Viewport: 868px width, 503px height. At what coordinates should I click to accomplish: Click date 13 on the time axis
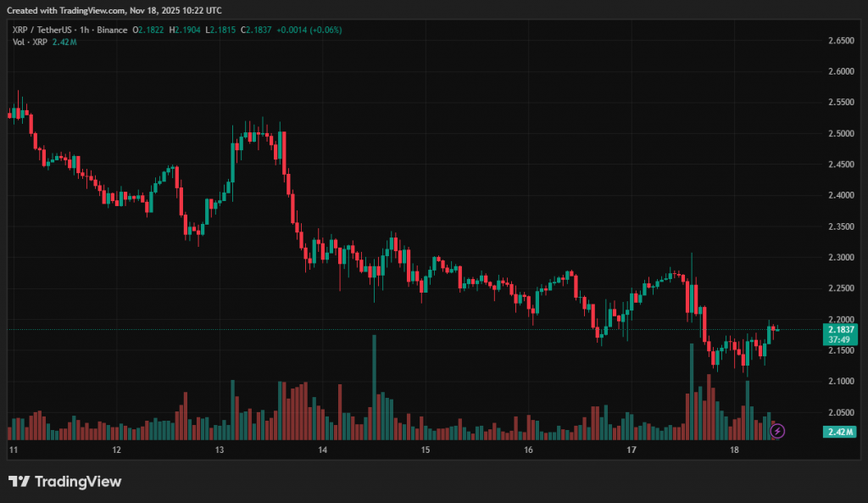tap(220, 450)
